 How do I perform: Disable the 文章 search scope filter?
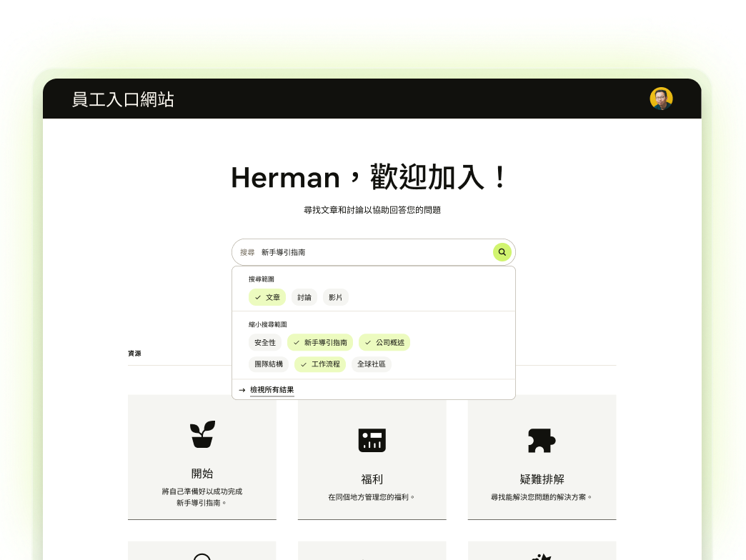coord(267,297)
